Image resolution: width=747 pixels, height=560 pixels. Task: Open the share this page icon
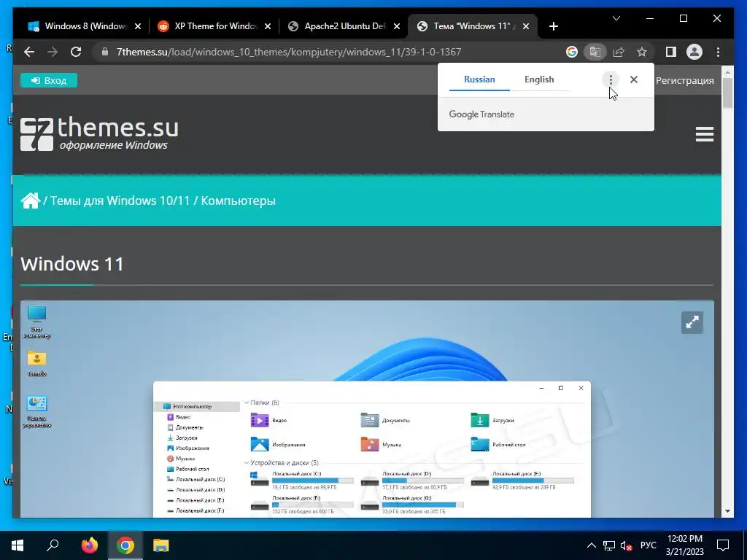click(x=619, y=52)
